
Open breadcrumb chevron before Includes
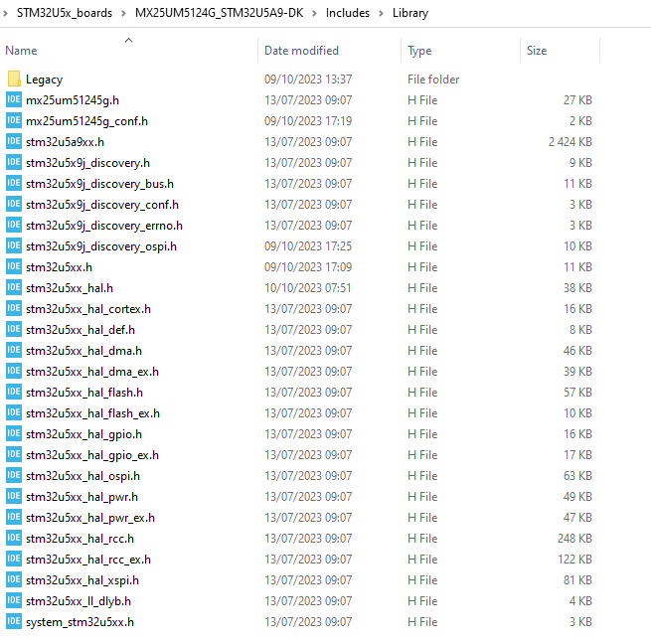(315, 13)
